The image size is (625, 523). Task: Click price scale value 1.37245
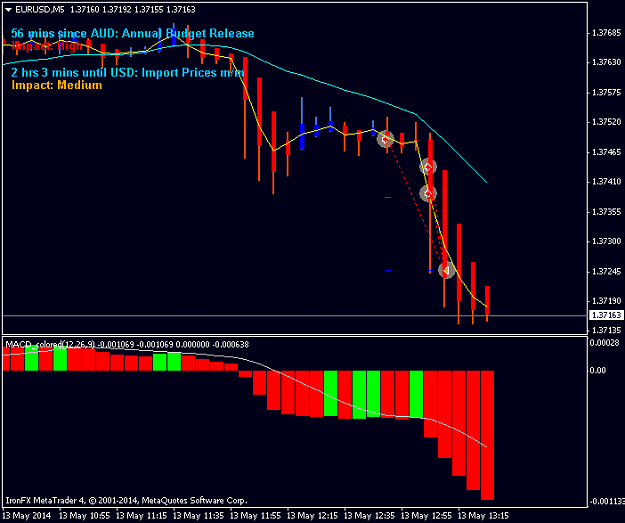(x=607, y=271)
